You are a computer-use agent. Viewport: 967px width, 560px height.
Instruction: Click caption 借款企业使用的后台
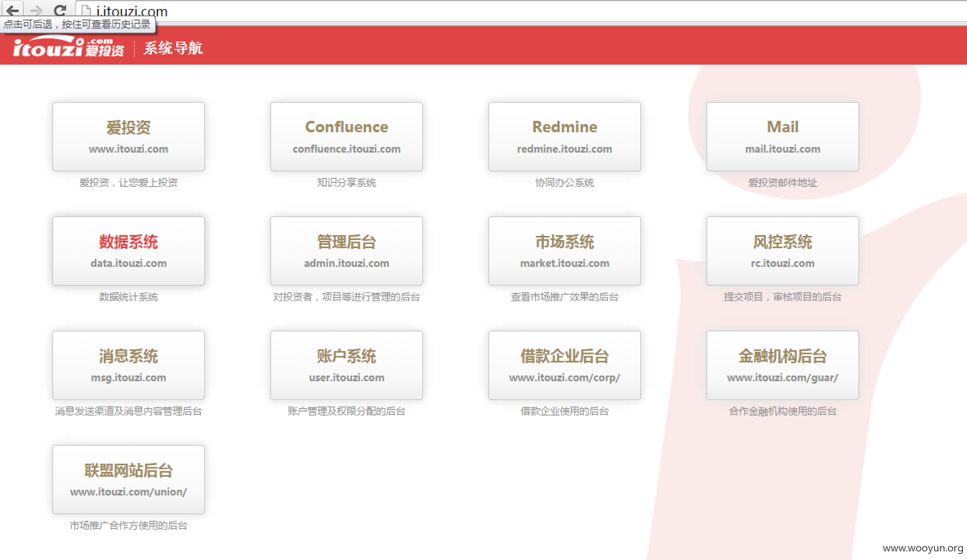point(565,411)
